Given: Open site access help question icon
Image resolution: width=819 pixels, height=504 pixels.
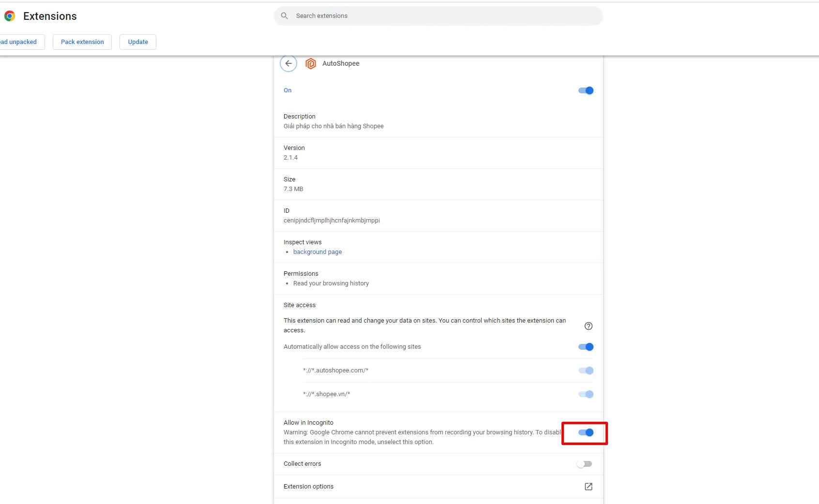Looking at the screenshot, I should (589, 326).
